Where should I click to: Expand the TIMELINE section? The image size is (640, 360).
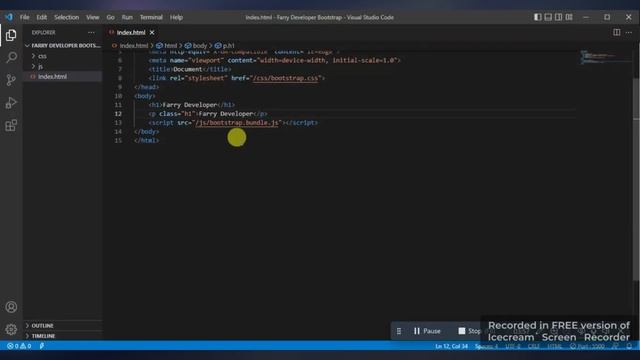pyautogui.click(x=43, y=336)
